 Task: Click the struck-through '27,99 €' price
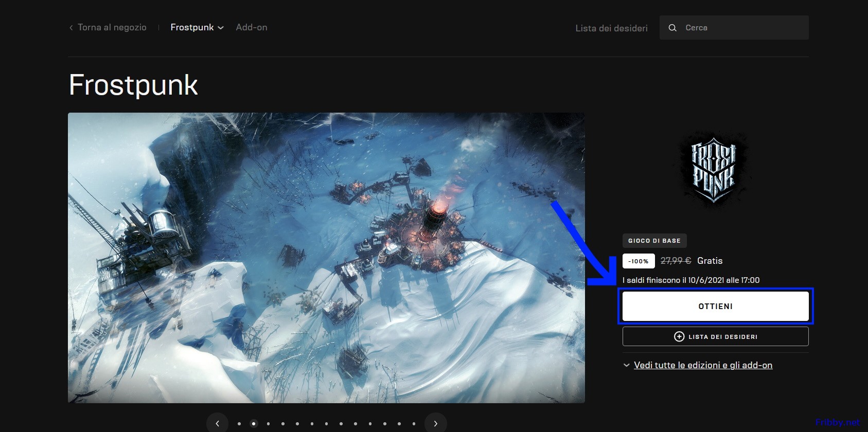tap(676, 261)
